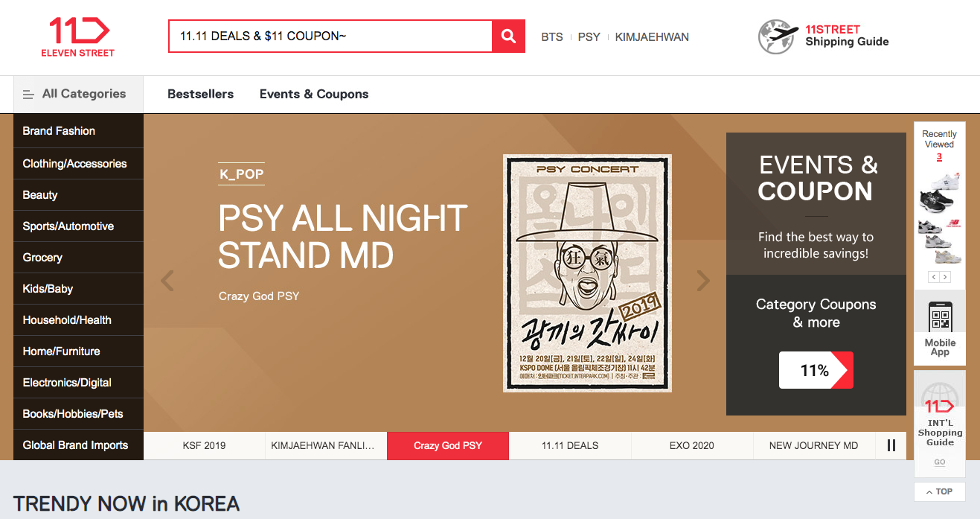Open the airplane globe Shipping Guide icon
Image resolution: width=980 pixels, height=519 pixels.
(x=778, y=36)
